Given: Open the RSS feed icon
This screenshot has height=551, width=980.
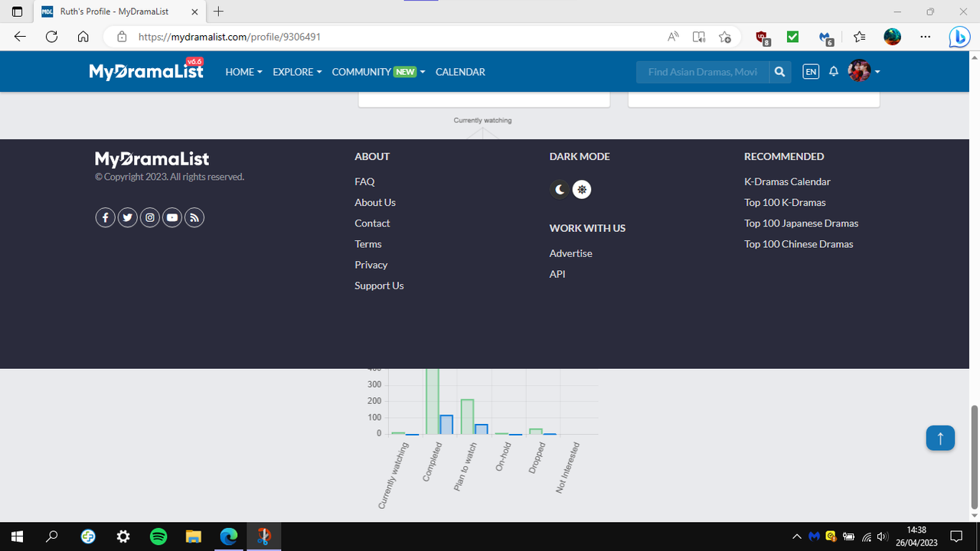Looking at the screenshot, I should [x=194, y=218].
